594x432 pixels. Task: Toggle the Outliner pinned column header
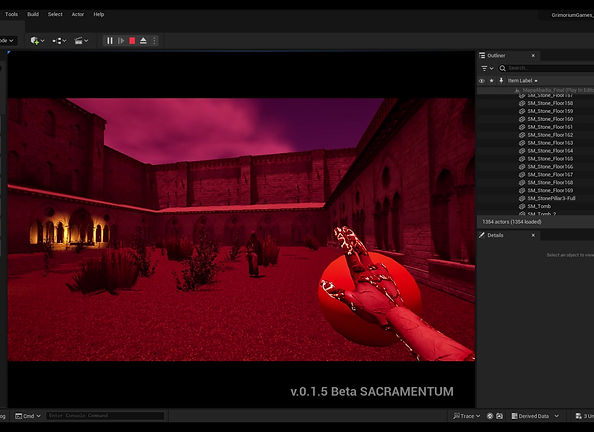click(501, 81)
